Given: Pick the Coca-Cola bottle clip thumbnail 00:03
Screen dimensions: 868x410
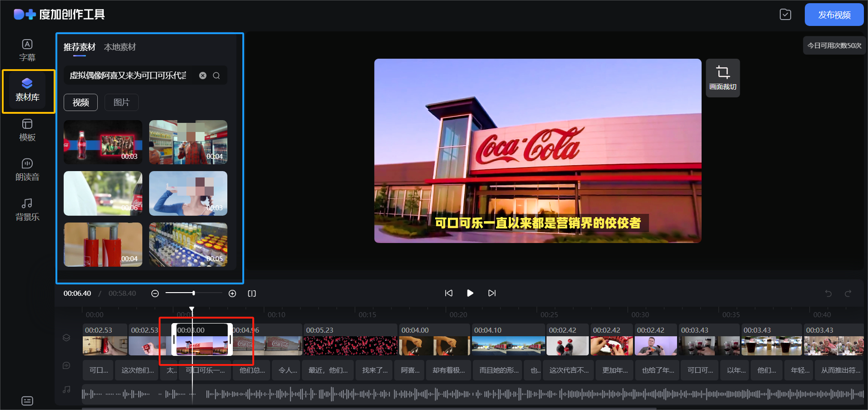Looking at the screenshot, I should [103, 142].
